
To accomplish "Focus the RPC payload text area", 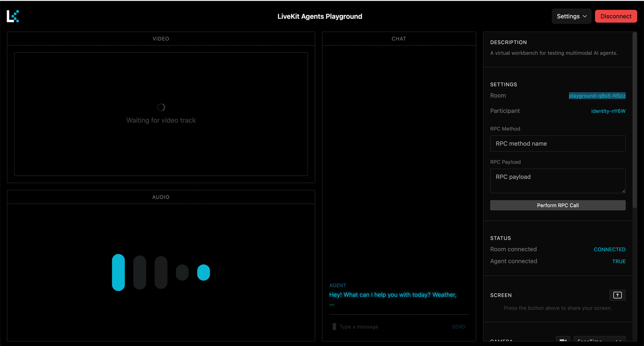I will click(558, 181).
